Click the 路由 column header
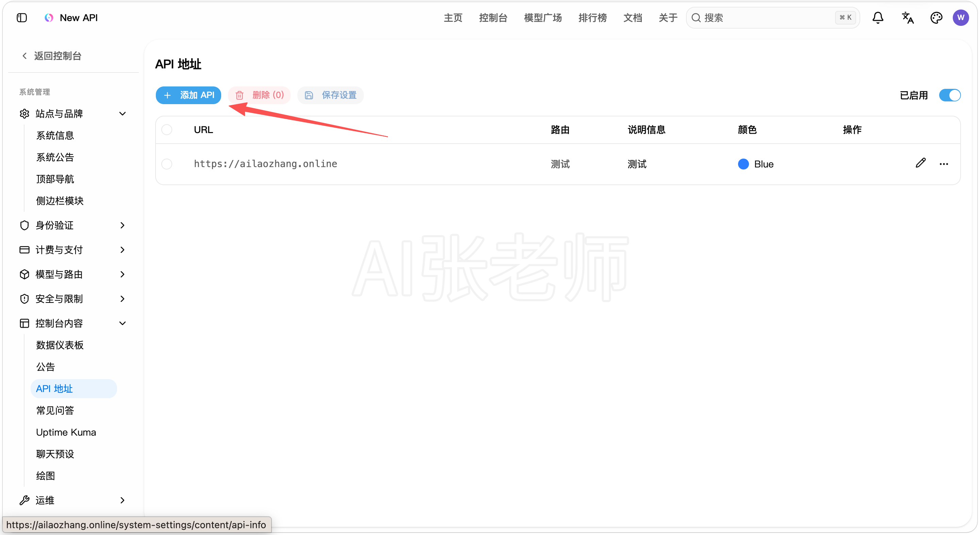 click(x=560, y=130)
